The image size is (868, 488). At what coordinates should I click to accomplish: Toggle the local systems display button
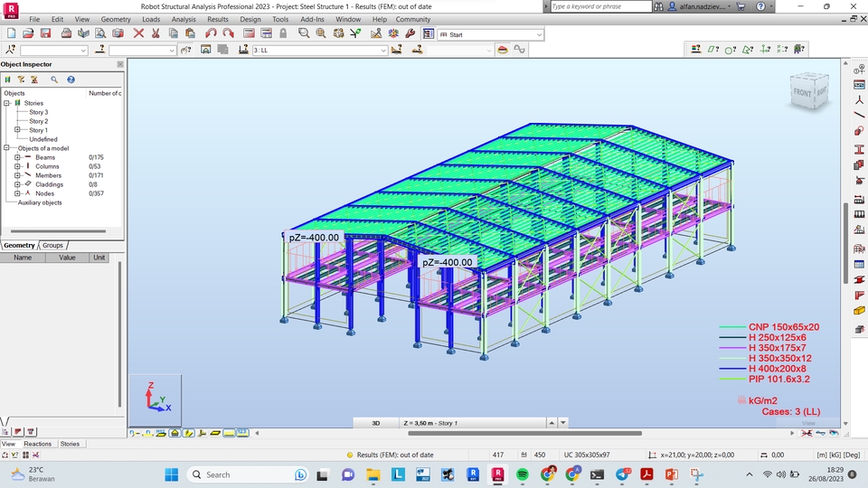[x=202, y=433]
